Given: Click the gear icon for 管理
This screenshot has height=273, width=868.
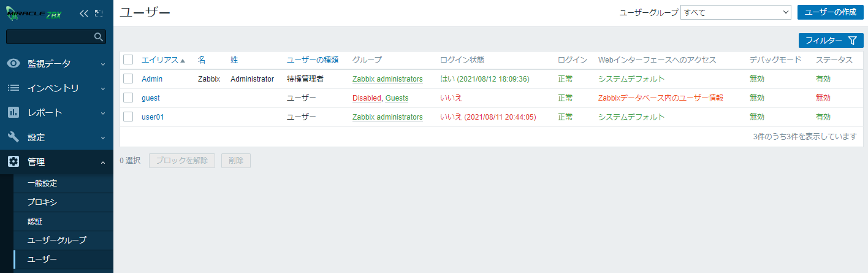Looking at the screenshot, I should pos(13,161).
